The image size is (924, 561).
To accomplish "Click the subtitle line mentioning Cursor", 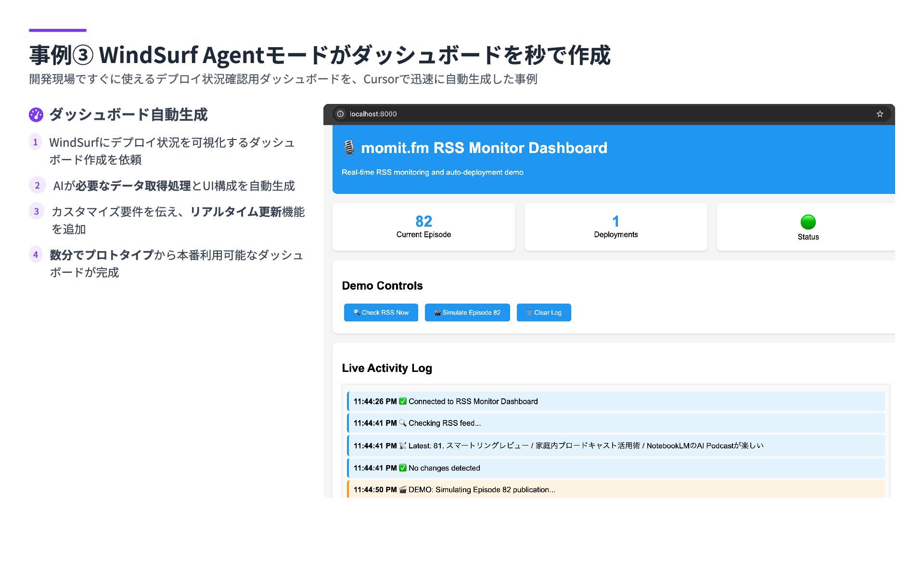I will click(x=283, y=79).
